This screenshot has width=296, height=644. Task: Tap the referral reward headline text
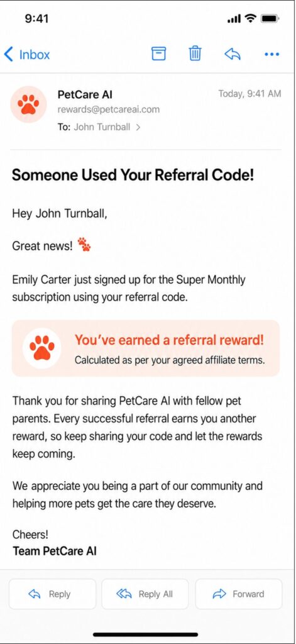(169, 340)
